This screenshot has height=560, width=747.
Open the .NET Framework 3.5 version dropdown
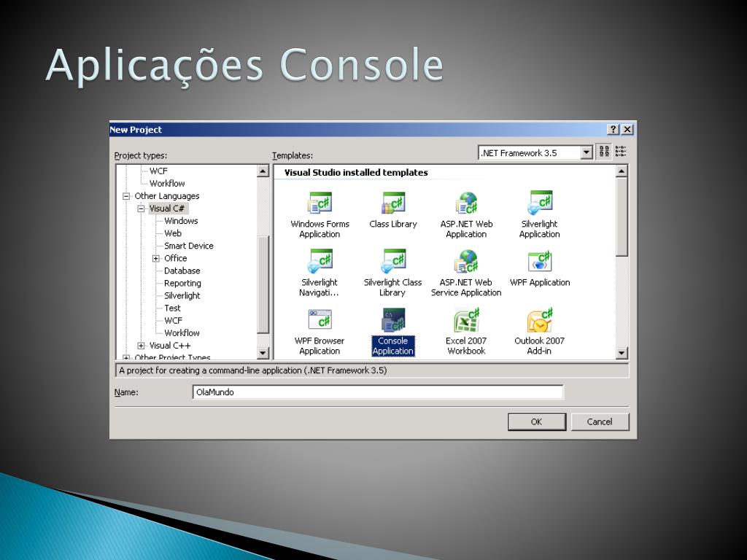click(587, 152)
